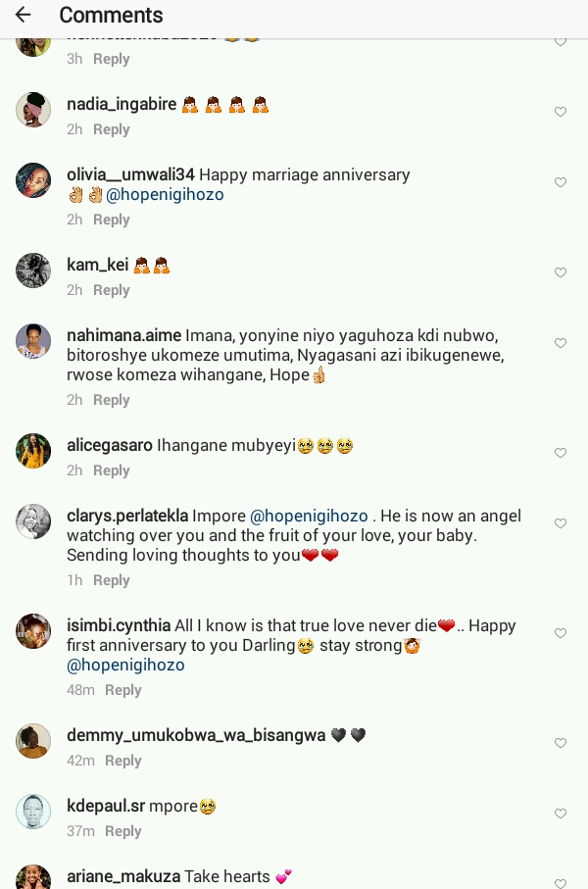Like nahimana.aime's comment

coord(561,344)
